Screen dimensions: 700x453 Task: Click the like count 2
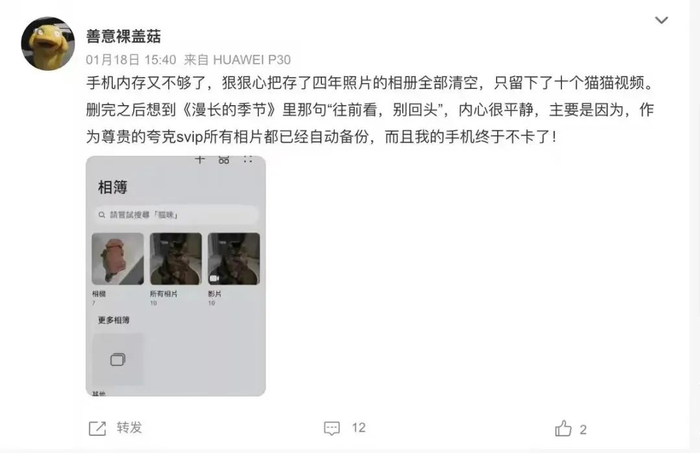(x=583, y=430)
